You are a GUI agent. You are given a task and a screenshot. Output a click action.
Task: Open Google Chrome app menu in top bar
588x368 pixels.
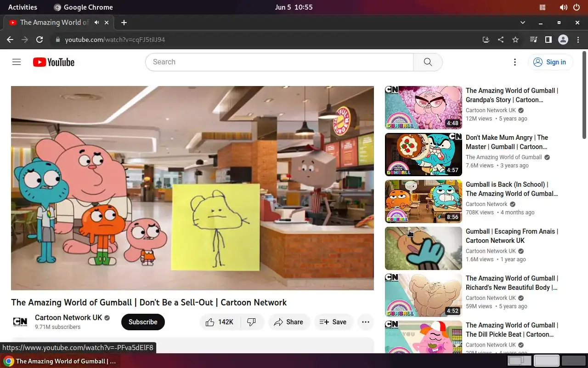tap(83, 7)
